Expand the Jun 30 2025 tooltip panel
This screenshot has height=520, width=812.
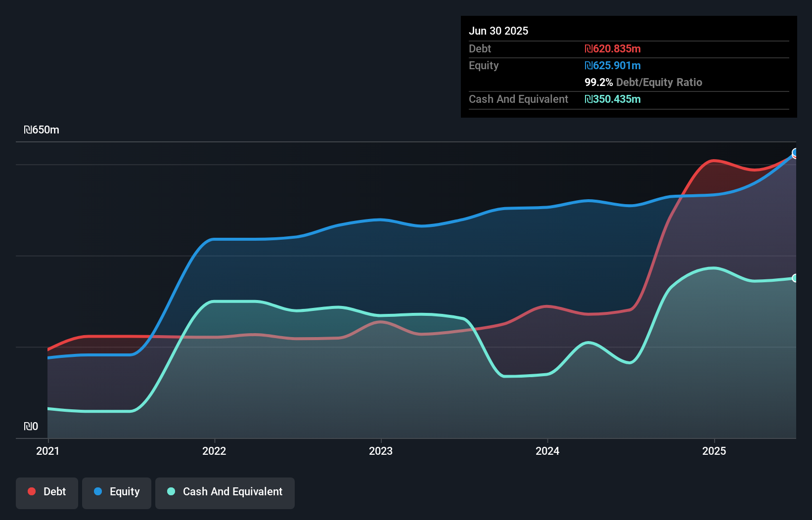(x=498, y=31)
